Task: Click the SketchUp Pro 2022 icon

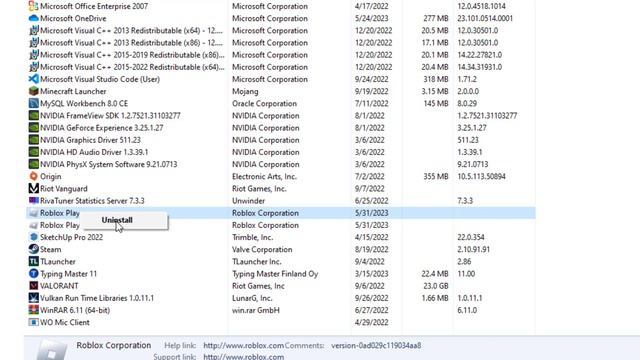Action: [x=33, y=237]
